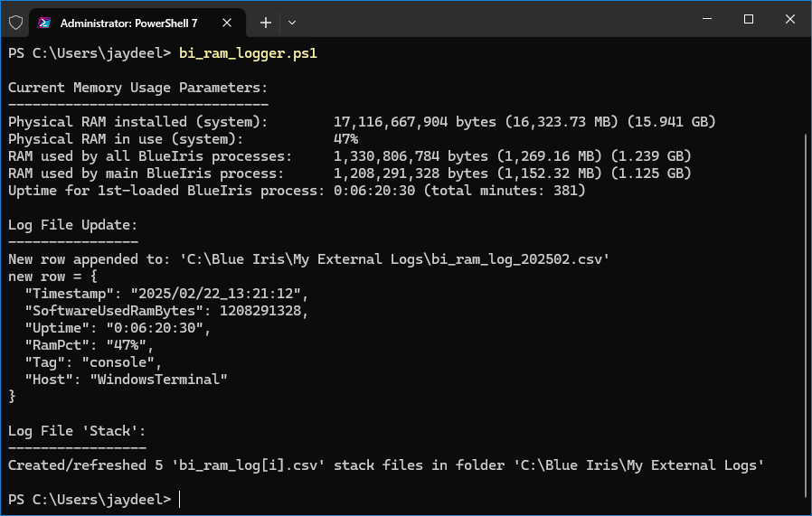The image size is (812, 516).
Task: Click the "Timestamp" line in the new row
Action: (x=166, y=294)
